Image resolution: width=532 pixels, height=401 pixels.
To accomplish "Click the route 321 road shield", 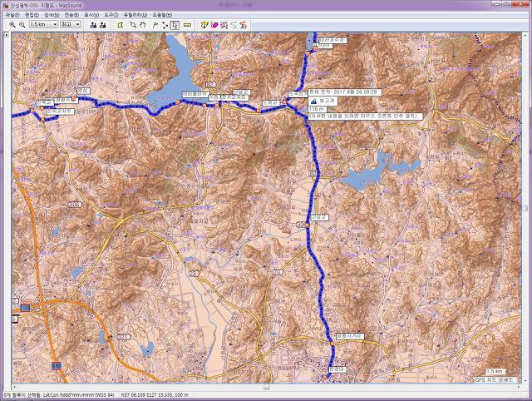I will tap(123, 337).
